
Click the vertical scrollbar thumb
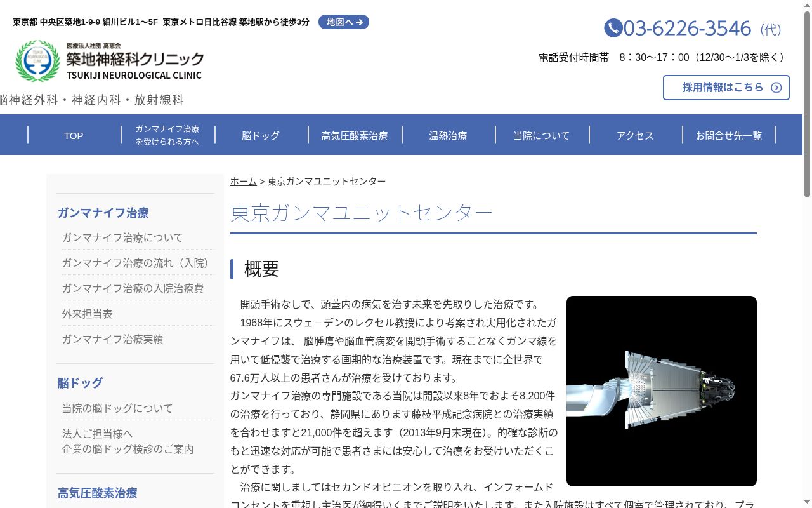coord(807,105)
